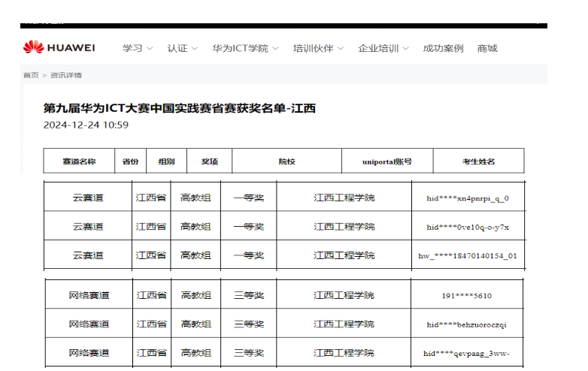Viewport: 588px width, 371px height.
Task: Select the account cell 191****5610
Action: click(x=466, y=295)
